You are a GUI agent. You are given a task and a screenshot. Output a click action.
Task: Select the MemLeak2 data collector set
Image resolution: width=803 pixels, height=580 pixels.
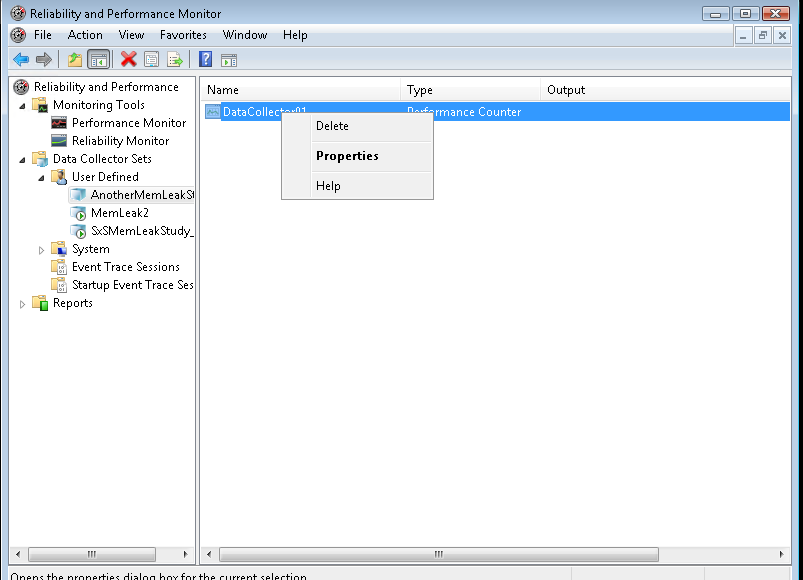point(119,213)
